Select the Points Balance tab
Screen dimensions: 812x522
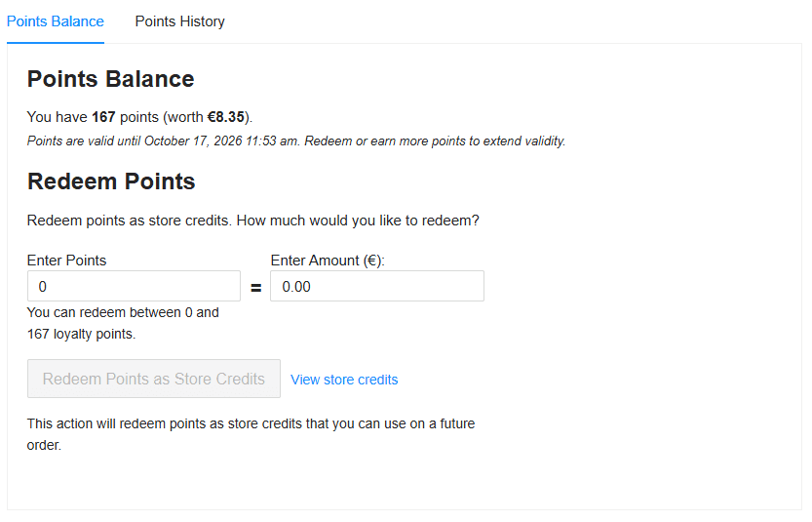(56, 21)
